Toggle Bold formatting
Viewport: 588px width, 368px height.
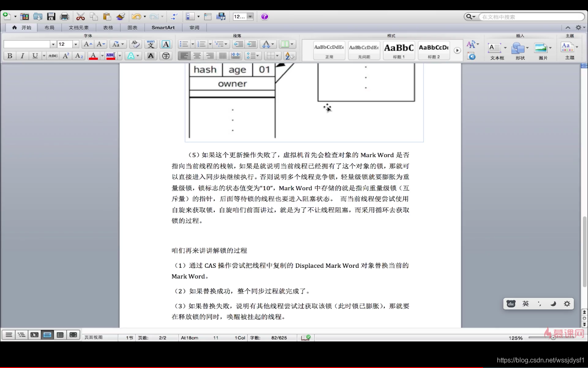click(x=10, y=56)
